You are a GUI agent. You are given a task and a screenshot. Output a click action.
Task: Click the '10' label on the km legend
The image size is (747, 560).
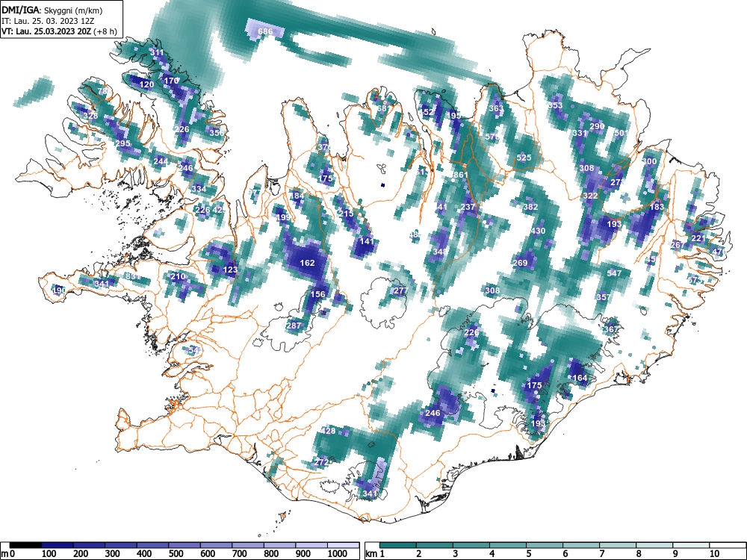tap(713, 554)
